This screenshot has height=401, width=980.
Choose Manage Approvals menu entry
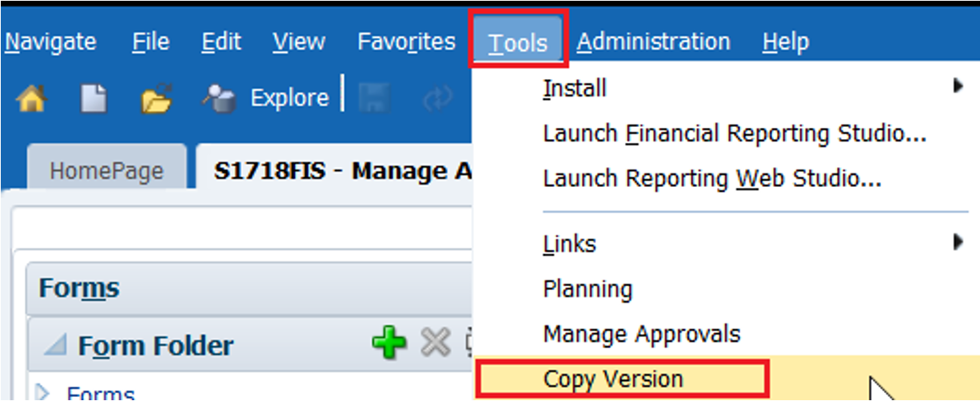(642, 333)
